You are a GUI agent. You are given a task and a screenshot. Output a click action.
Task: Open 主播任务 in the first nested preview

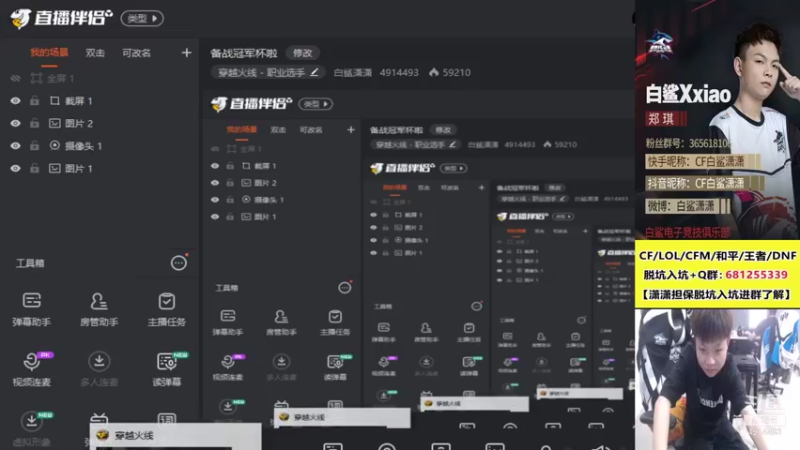pyautogui.click(x=335, y=322)
